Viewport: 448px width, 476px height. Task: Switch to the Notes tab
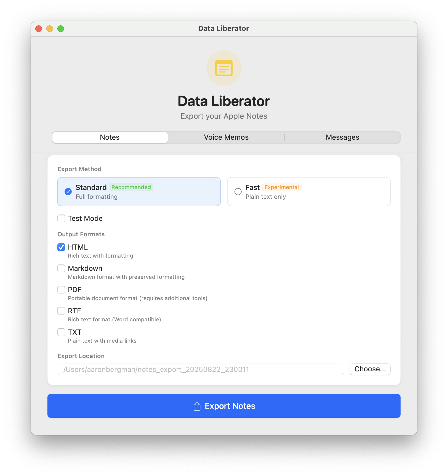point(110,137)
